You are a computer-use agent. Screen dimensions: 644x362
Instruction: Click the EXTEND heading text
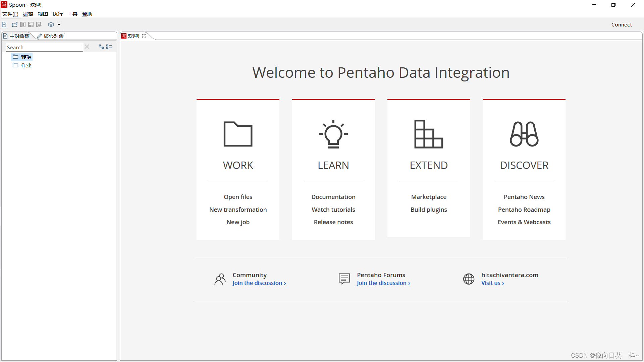[x=429, y=165]
